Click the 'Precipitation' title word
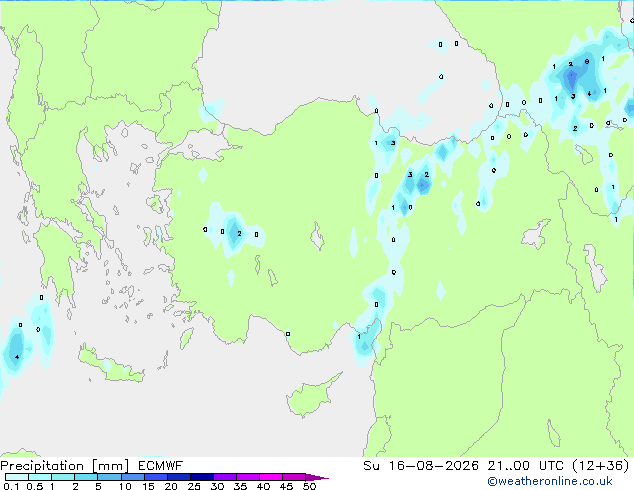 [42, 466]
